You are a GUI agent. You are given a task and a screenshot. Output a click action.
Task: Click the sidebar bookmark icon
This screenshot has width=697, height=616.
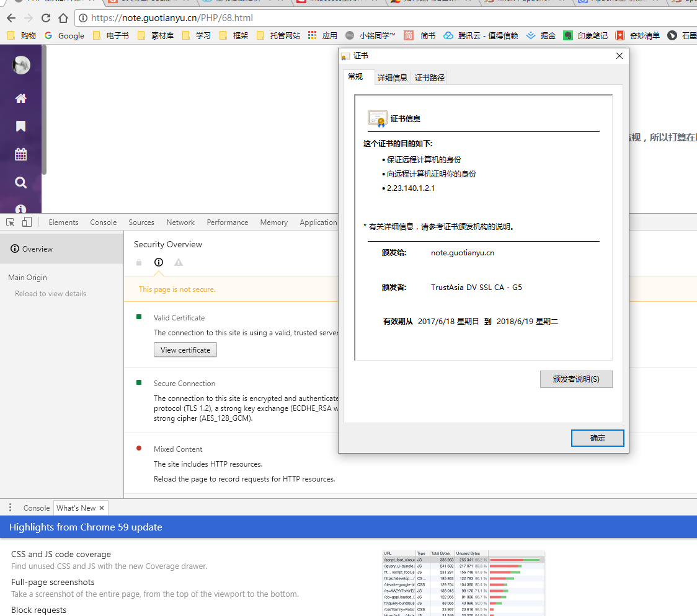pos(21,126)
